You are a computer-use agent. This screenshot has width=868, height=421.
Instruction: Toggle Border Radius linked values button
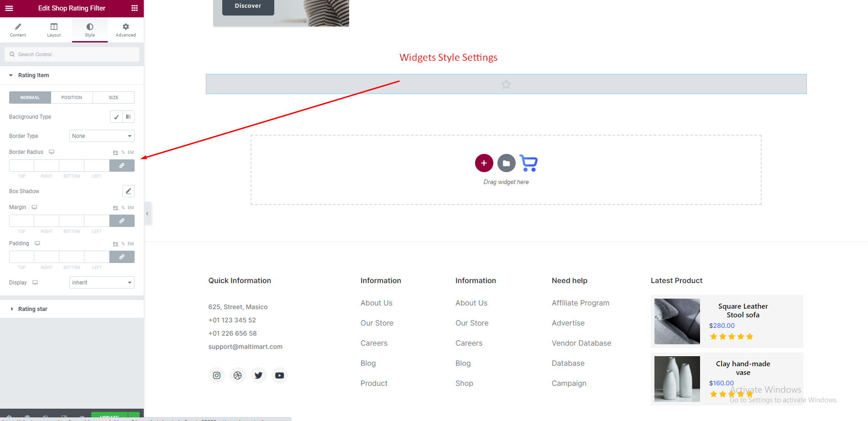coord(122,166)
